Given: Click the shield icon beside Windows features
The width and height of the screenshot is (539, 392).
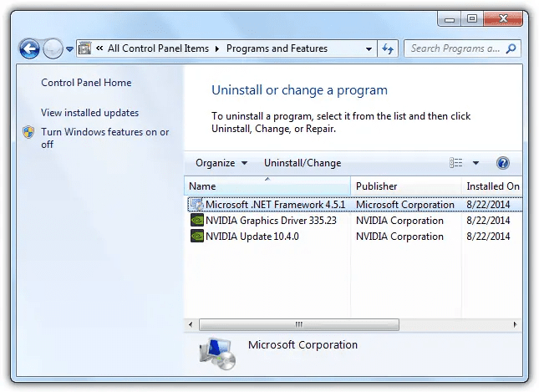Looking at the screenshot, I should coord(28,132).
